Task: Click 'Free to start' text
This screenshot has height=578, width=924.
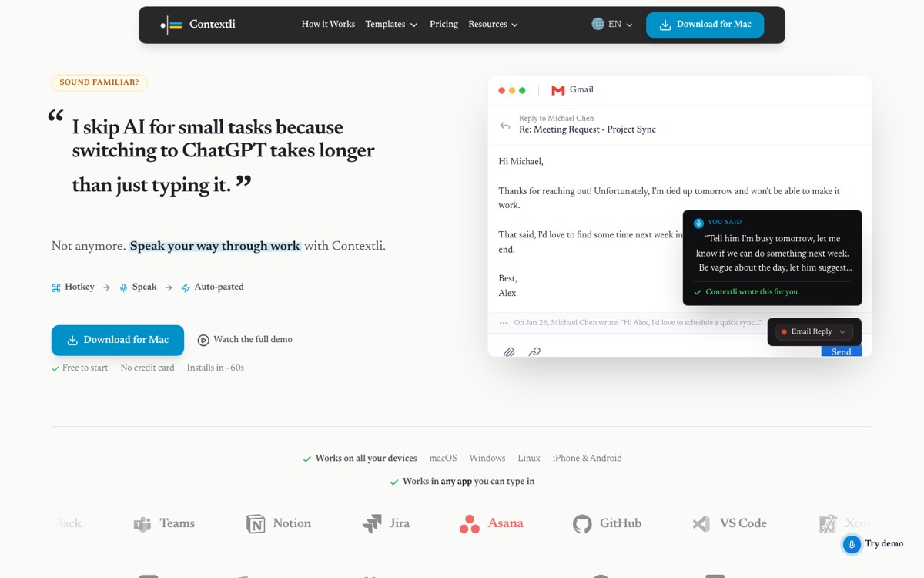Action: pos(85,368)
